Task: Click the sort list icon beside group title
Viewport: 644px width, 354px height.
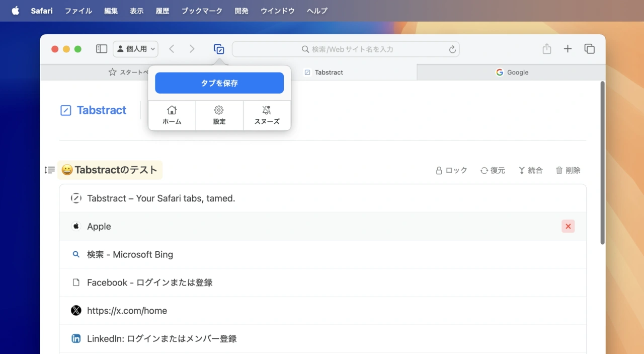Action: tap(49, 170)
